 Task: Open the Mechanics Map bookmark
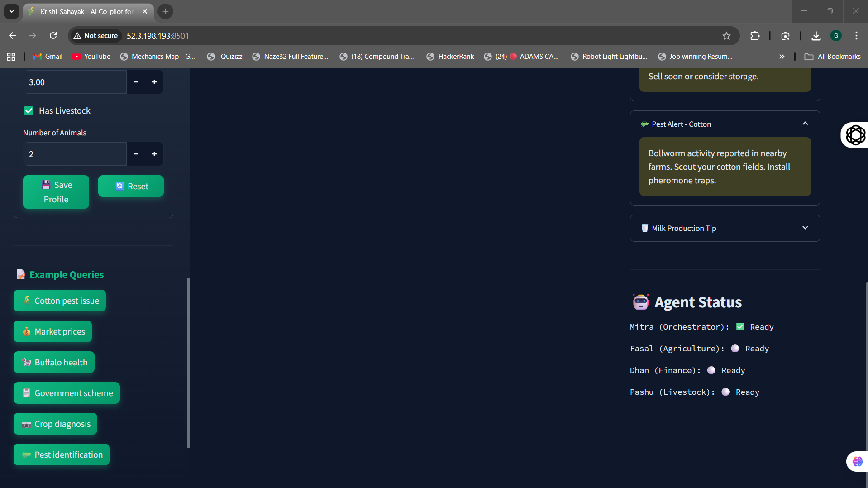coord(157,57)
